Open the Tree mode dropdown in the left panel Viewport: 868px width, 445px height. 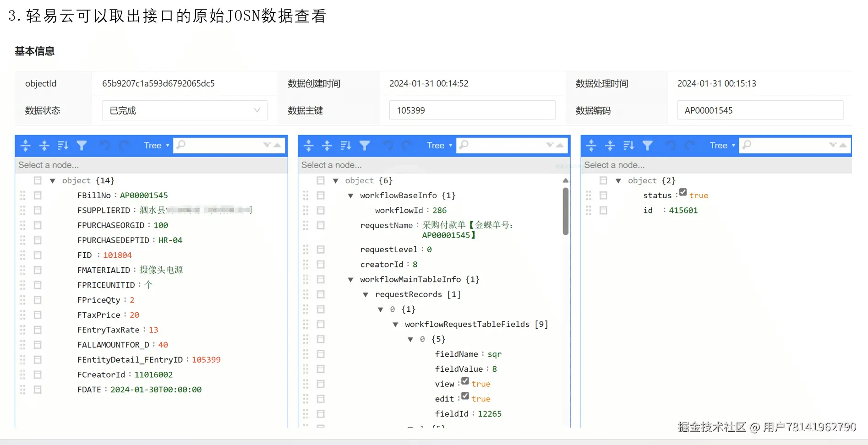156,146
